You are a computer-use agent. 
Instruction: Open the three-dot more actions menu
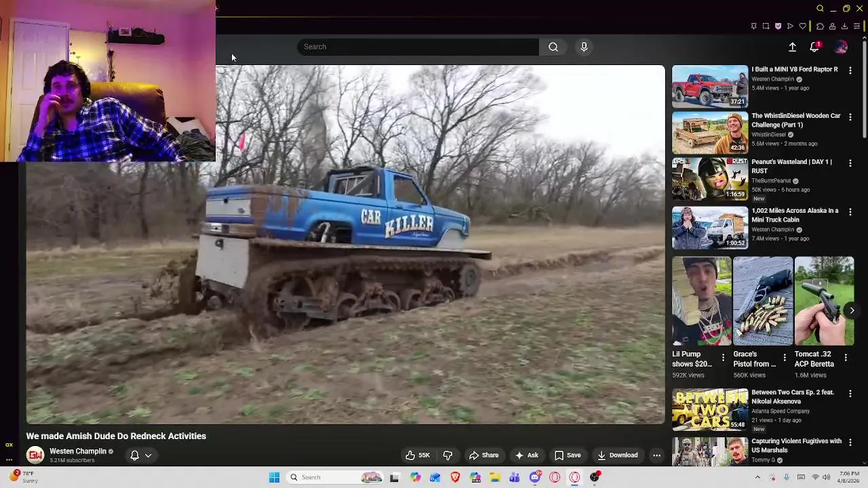point(656,455)
